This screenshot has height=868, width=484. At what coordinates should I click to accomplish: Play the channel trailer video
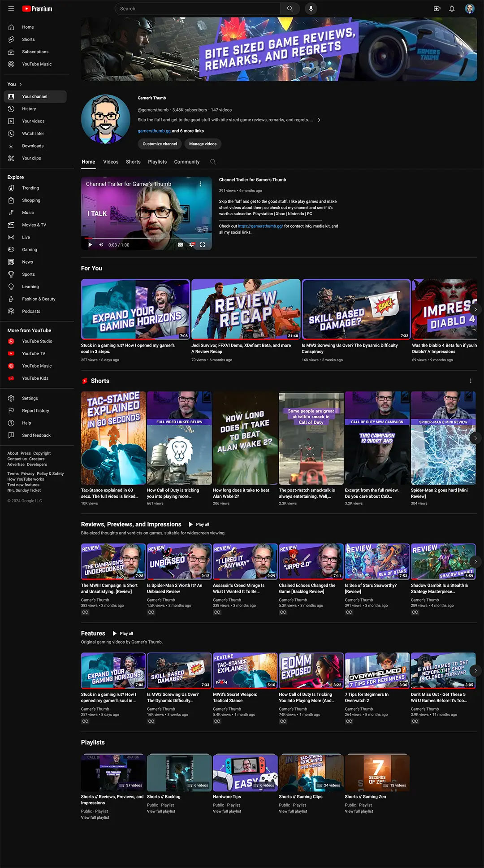click(x=90, y=245)
